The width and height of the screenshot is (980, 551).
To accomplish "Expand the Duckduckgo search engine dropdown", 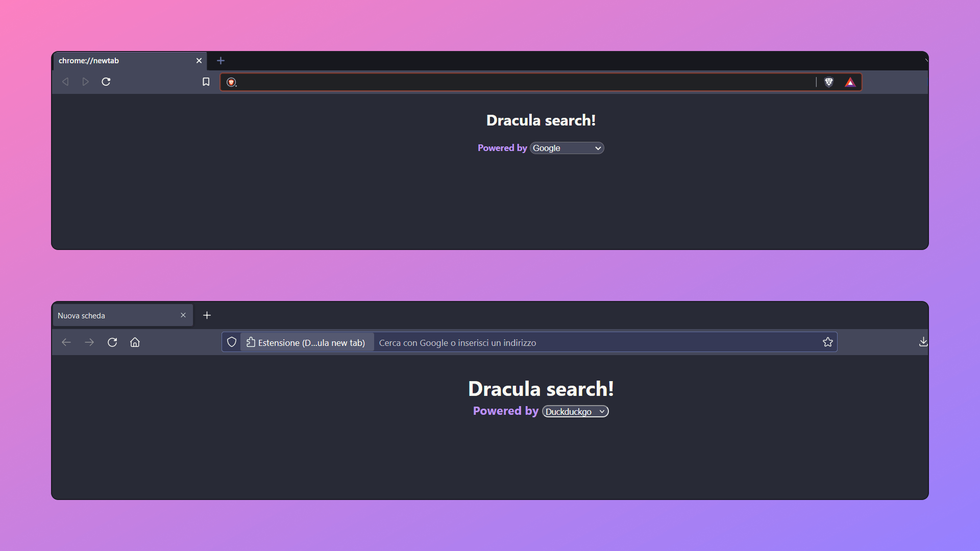I will (x=575, y=411).
